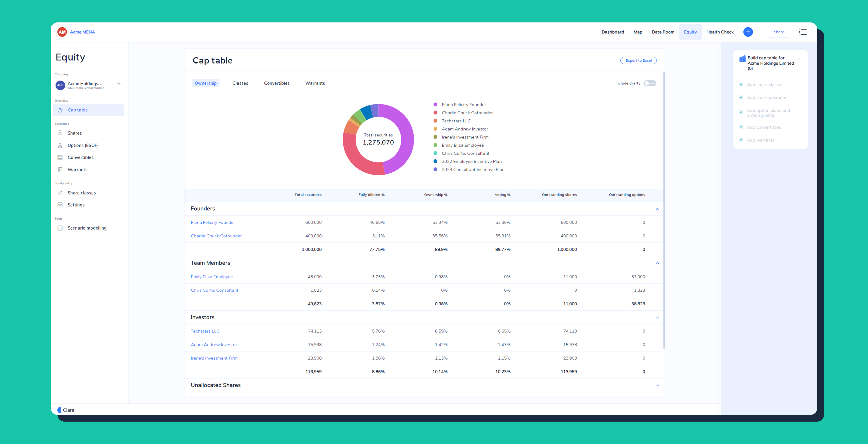The width and height of the screenshot is (868, 444).
Task: Click the Warrants sidebar icon
Action: 60,170
